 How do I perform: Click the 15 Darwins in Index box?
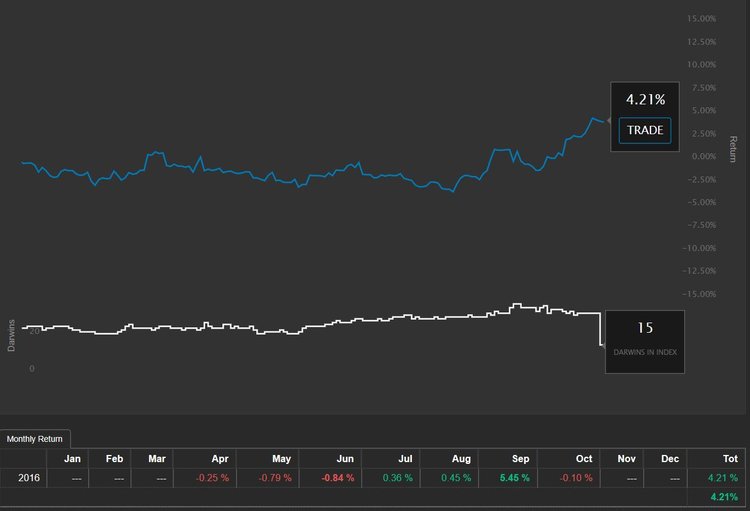coord(645,342)
